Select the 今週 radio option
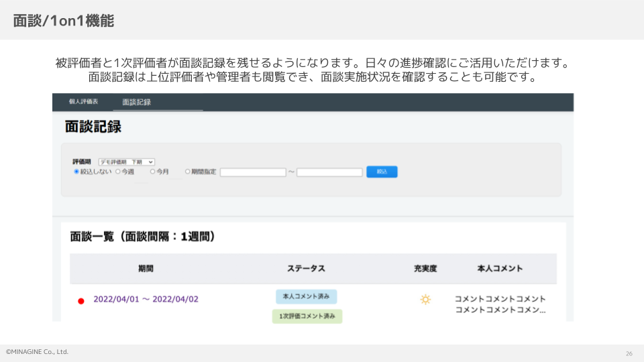 pos(118,172)
